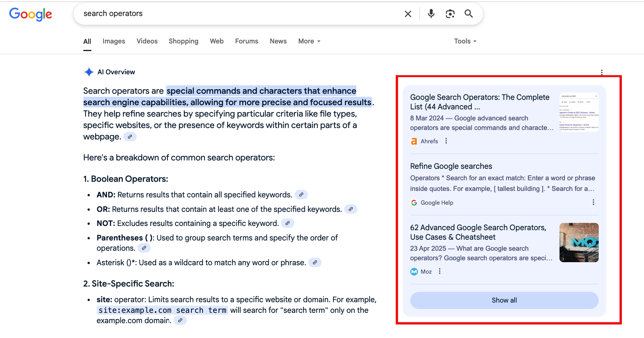Image resolution: width=644 pixels, height=338 pixels.
Task: Select the Forums tab
Action: tap(246, 41)
